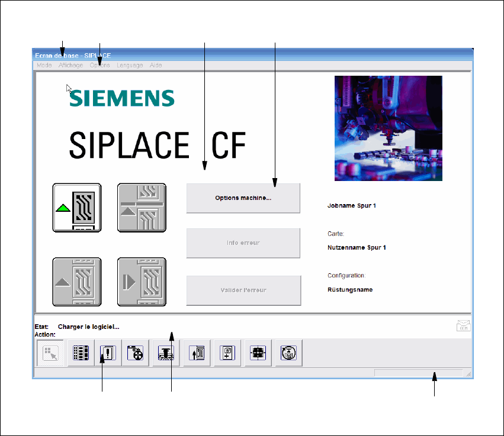Image resolution: width=504 pixels, height=436 pixels.
Task: Select the grid pointer selection tool
Action: (x=50, y=353)
